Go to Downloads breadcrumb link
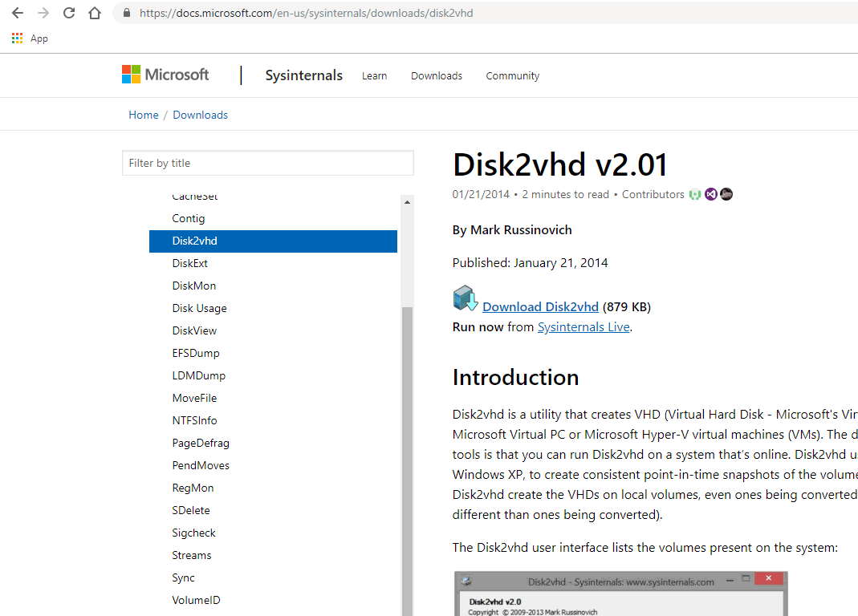858x616 pixels. click(201, 115)
